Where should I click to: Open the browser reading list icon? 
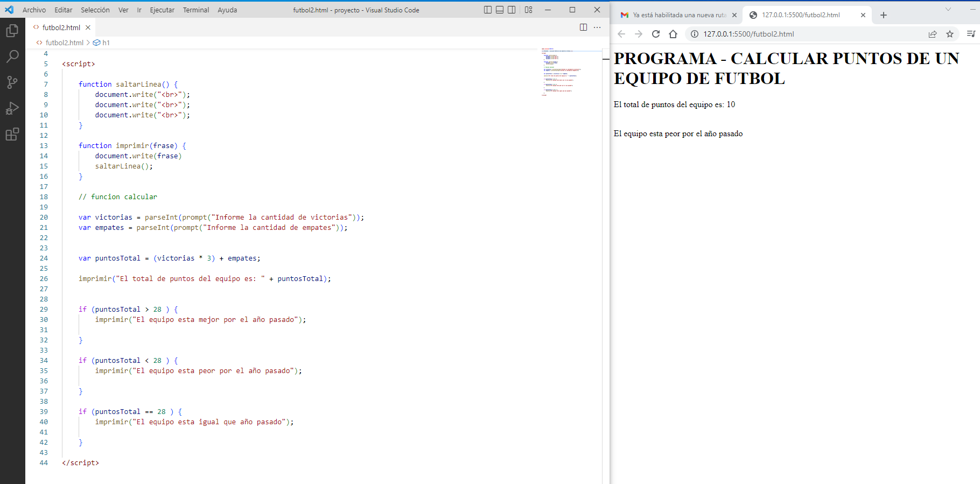pyautogui.click(x=971, y=34)
